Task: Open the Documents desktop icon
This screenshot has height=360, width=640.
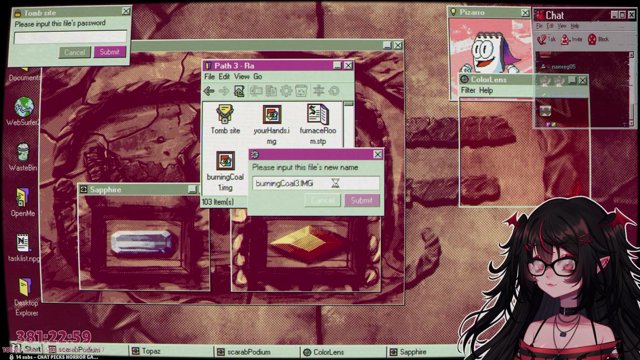Action: click(x=24, y=75)
